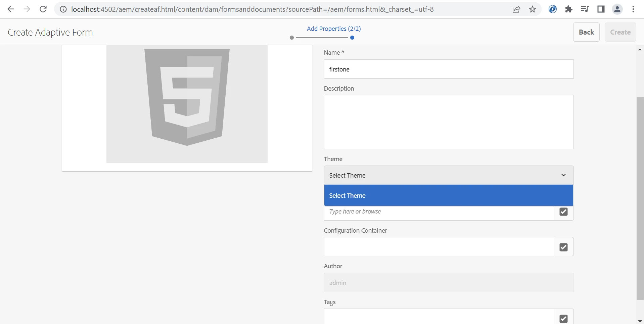Open the media control icon
This screenshot has width=644, height=324.
coord(585,9)
